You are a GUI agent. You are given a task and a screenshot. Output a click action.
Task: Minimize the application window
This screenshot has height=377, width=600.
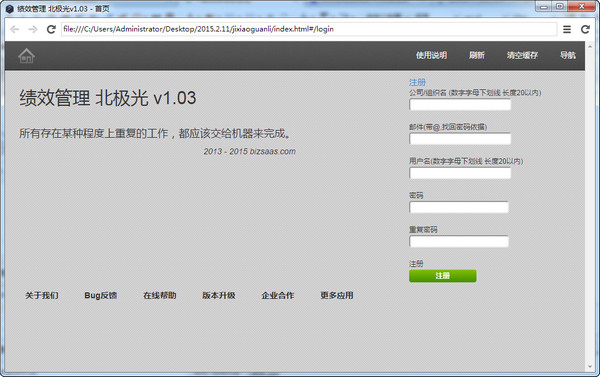543,6
